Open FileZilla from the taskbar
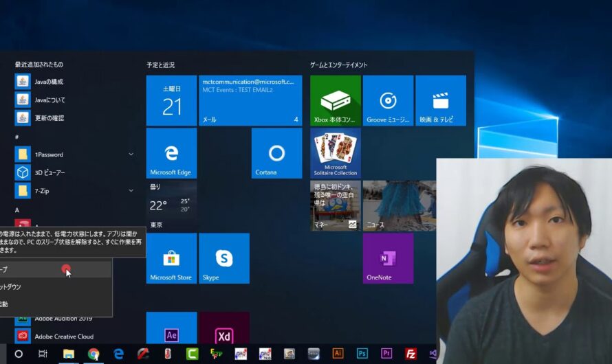The image size is (612, 364). [x=411, y=354]
